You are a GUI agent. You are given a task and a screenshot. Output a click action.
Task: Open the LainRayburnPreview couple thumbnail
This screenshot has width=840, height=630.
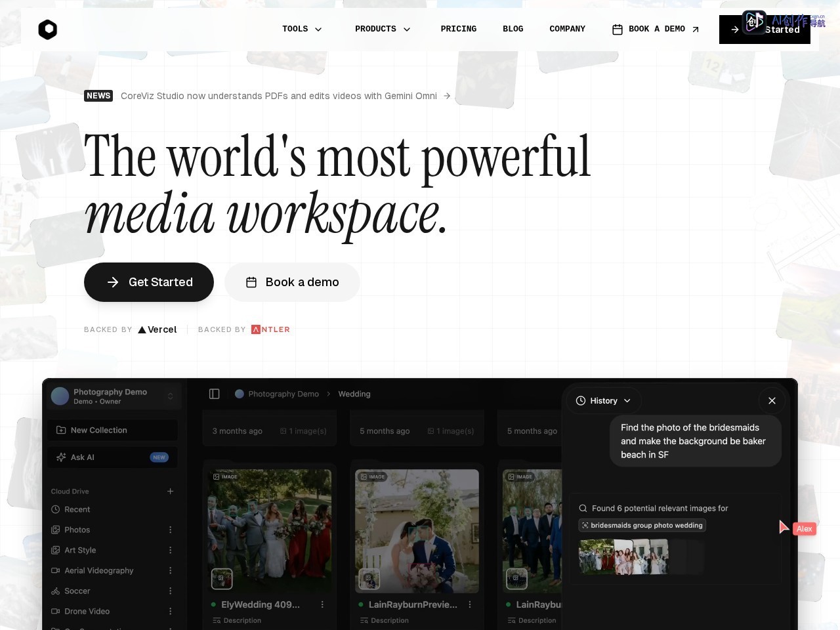click(x=417, y=531)
